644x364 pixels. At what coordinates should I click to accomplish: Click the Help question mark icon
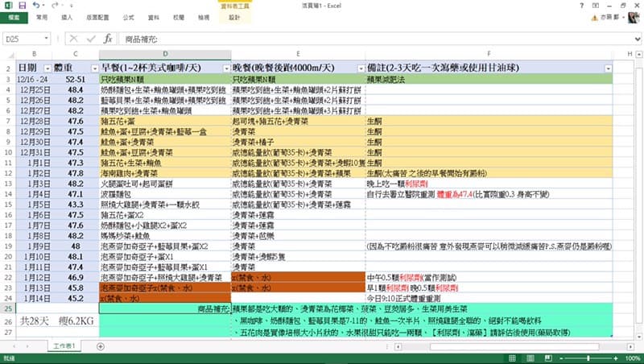coord(581,6)
